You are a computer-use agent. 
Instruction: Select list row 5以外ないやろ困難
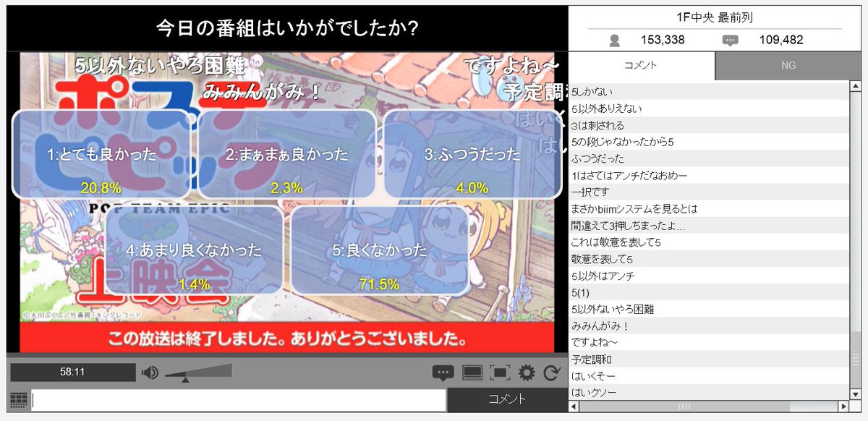(x=709, y=309)
